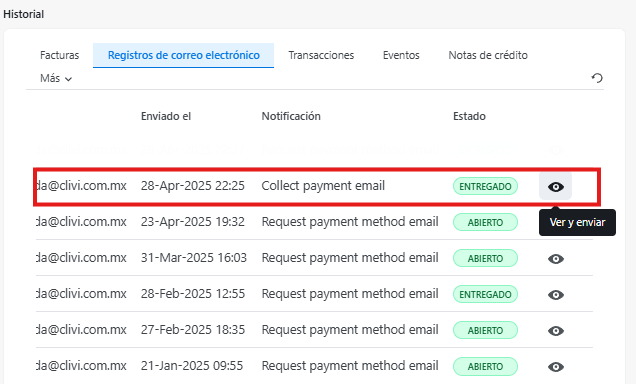Click the ENTREGADO badge on the 28-Feb-2025 row
The image size is (636, 384).
click(x=485, y=295)
